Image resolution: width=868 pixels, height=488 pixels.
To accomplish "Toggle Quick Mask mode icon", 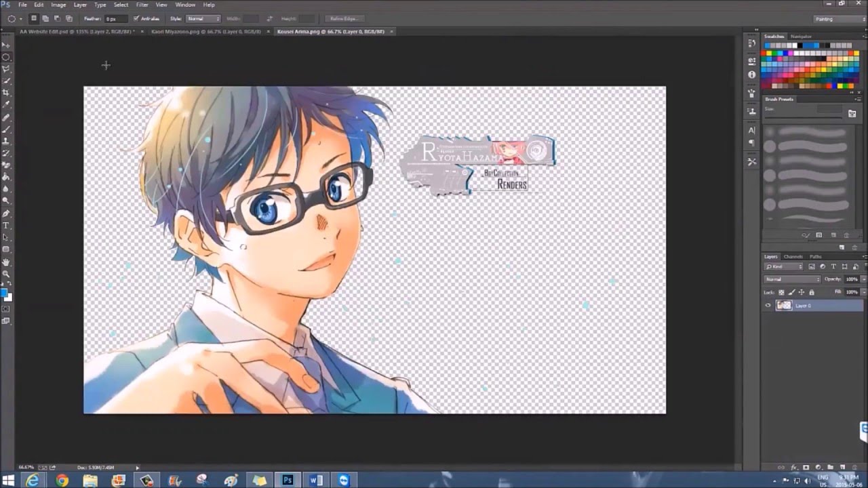I will coord(6,309).
